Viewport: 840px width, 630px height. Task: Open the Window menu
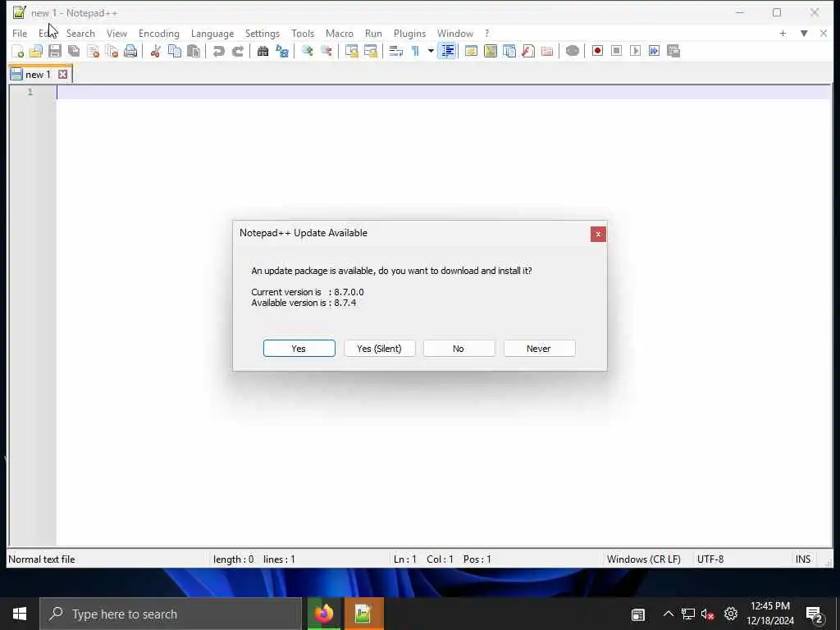tap(454, 33)
